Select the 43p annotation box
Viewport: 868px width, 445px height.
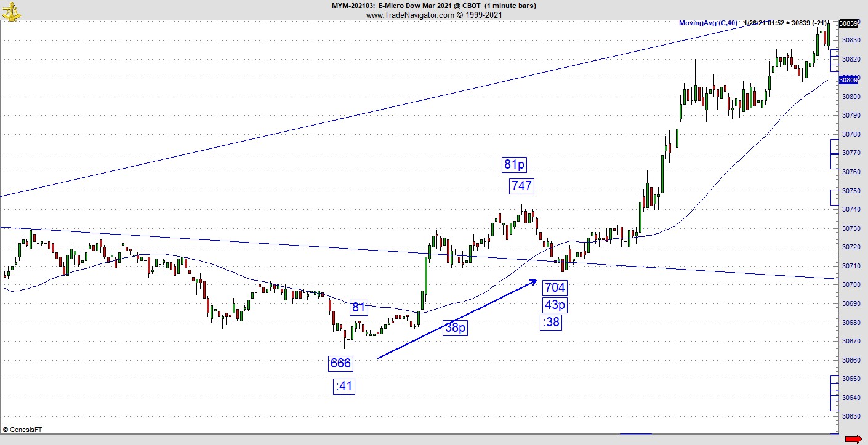[x=555, y=305]
